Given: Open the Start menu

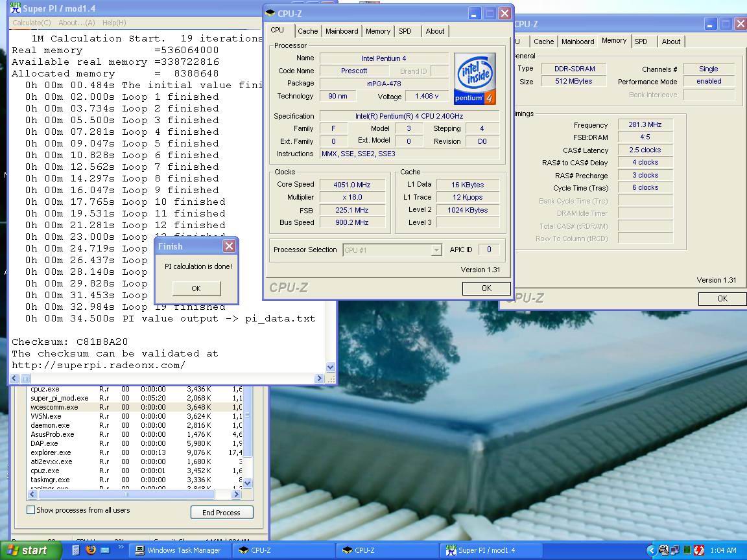Looking at the screenshot, I should click(30, 550).
